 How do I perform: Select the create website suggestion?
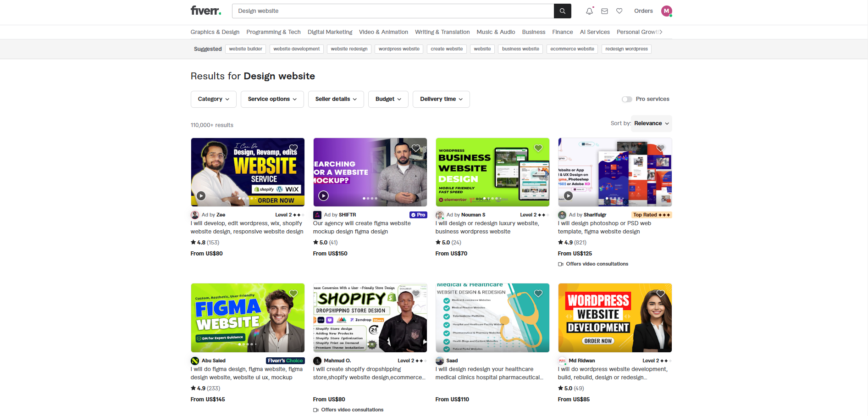[x=447, y=49]
